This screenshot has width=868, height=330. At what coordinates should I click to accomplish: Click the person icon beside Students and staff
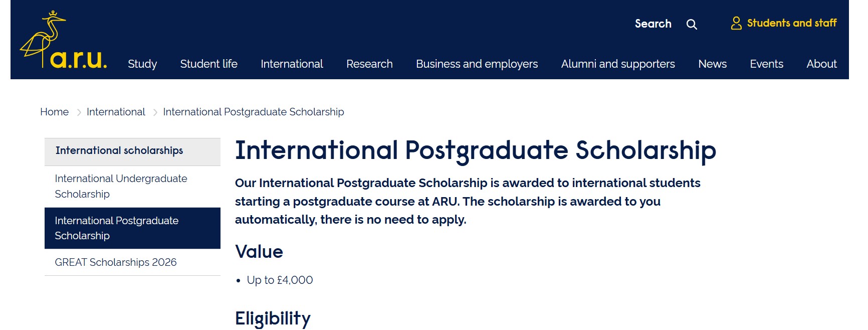click(x=736, y=23)
